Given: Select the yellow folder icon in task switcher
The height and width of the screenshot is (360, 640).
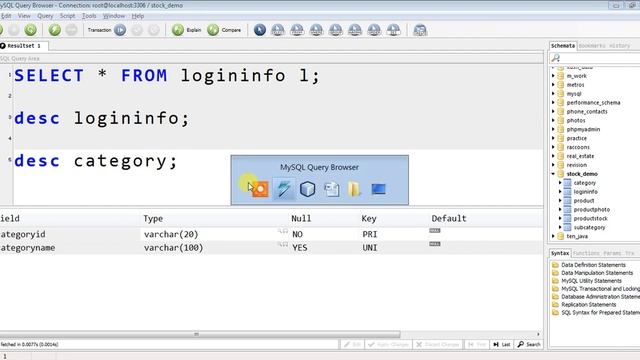Looking at the screenshot, I should coord(354,189).
